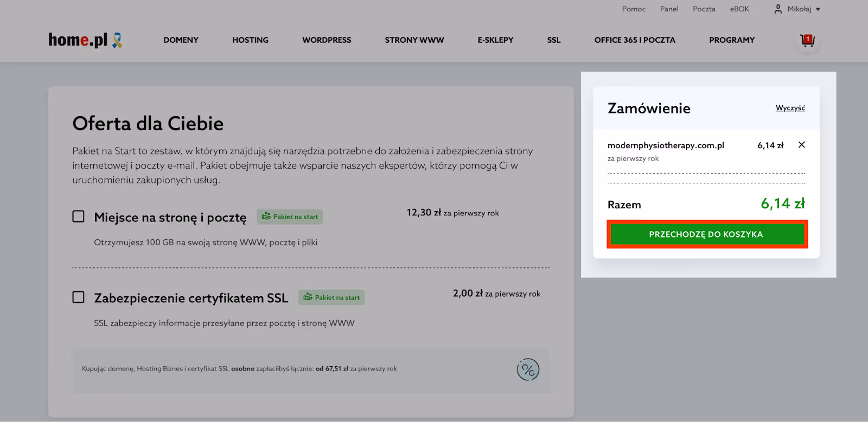Open the HOSTING menu
This screenshot has height=422, width=868.
pos(250,40)
